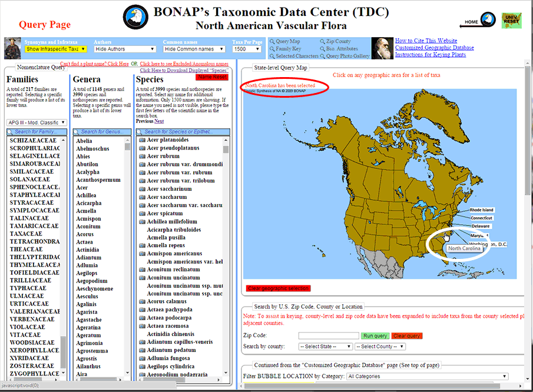Click the Search for Genus field
533x392 pixels.
[101, 132]
